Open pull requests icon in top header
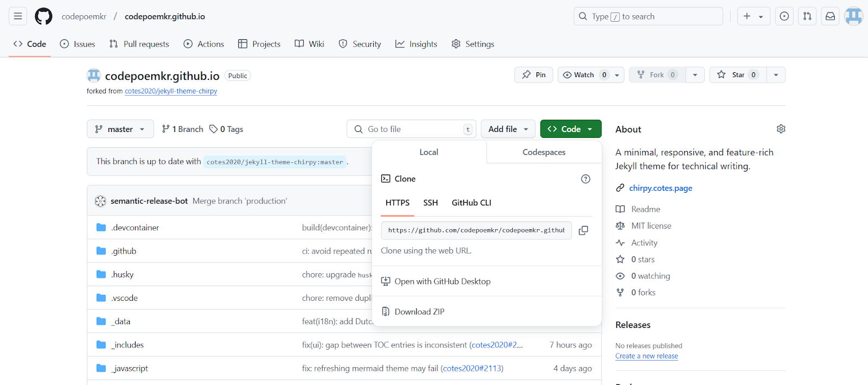 pos(807,16)
